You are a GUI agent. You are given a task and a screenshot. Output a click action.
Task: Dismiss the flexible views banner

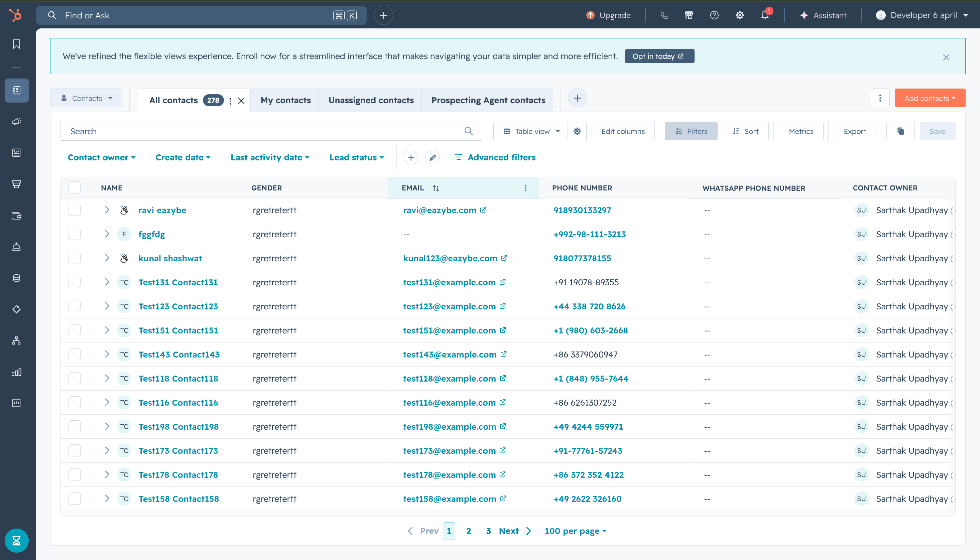[946, 57]
